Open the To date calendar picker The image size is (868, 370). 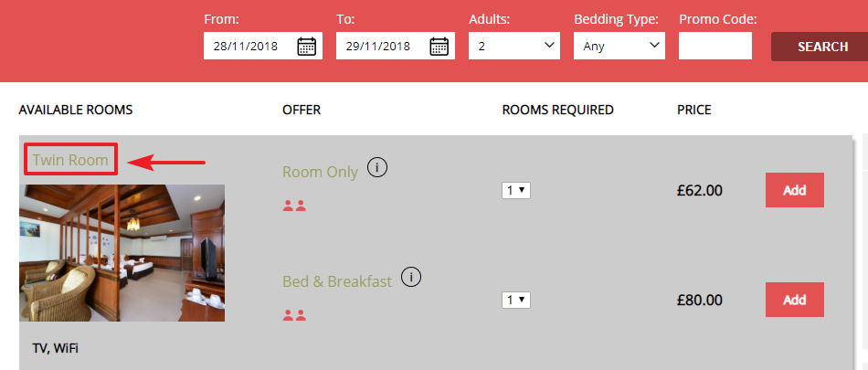(439, 46)
